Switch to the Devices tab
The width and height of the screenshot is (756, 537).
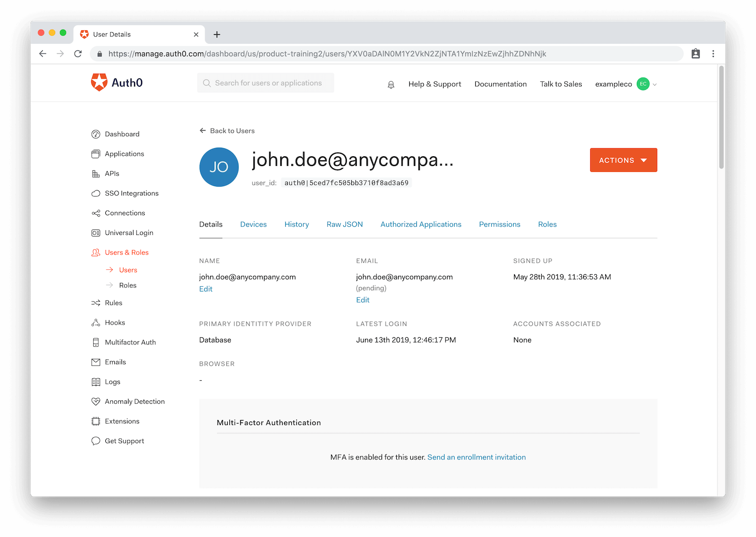(254, 224)
